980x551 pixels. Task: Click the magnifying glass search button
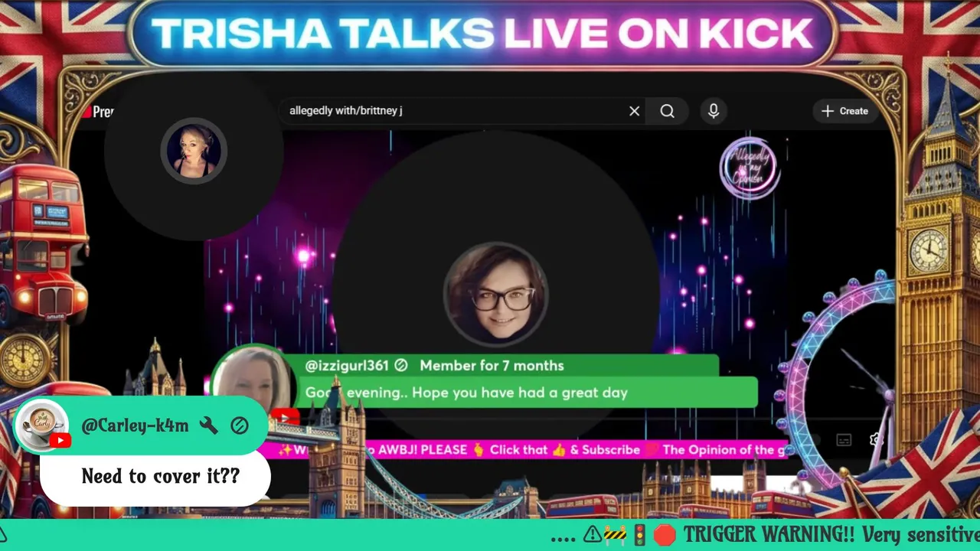(x=667, y=111)
